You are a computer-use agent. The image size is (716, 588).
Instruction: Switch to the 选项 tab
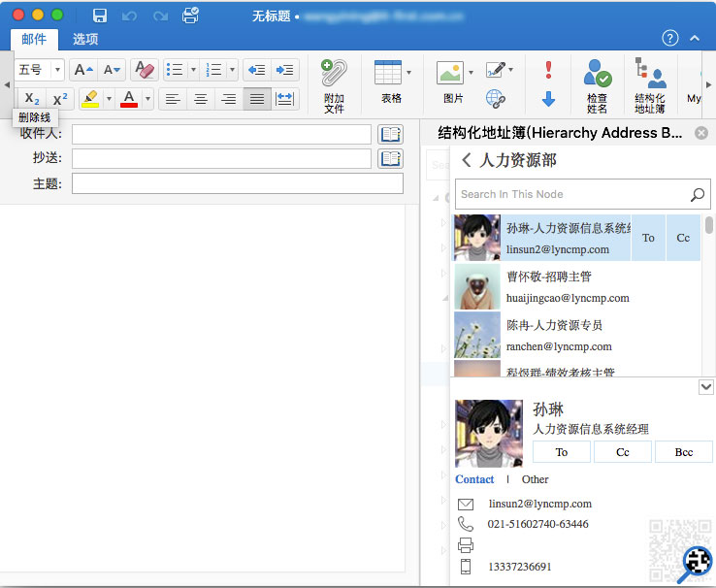pos(85,39)
